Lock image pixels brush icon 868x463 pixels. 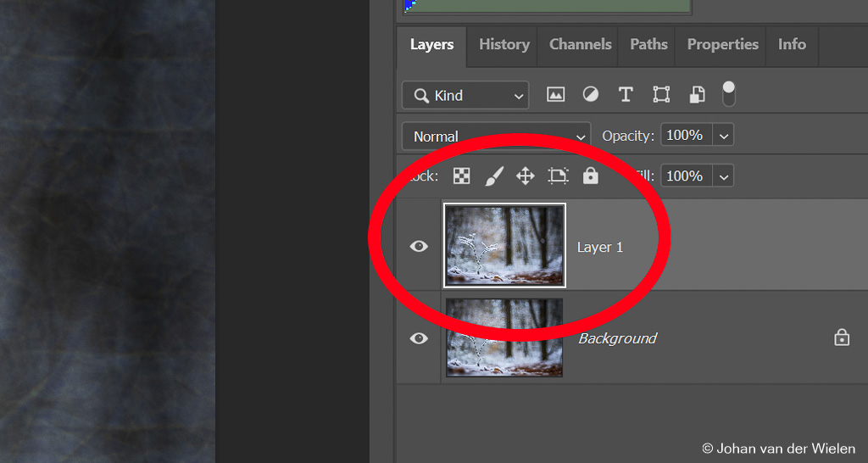click(x=493, y=176)
